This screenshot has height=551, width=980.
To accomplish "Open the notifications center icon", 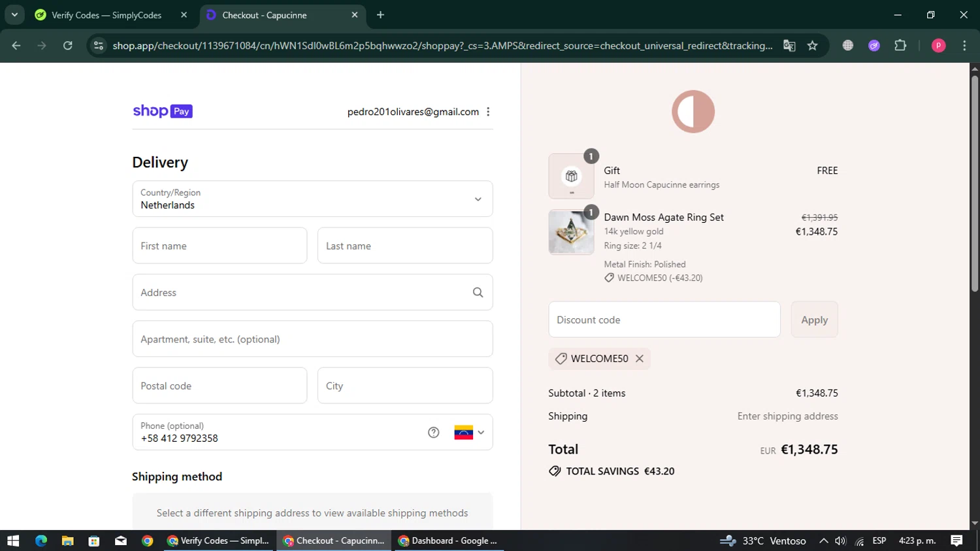I will tap(957, 541).
